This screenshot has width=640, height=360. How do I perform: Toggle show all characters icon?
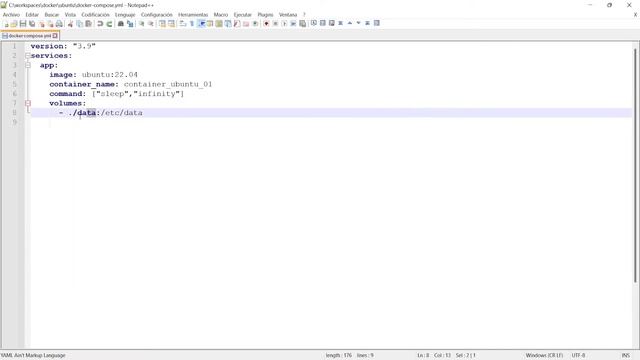[192, 24]
